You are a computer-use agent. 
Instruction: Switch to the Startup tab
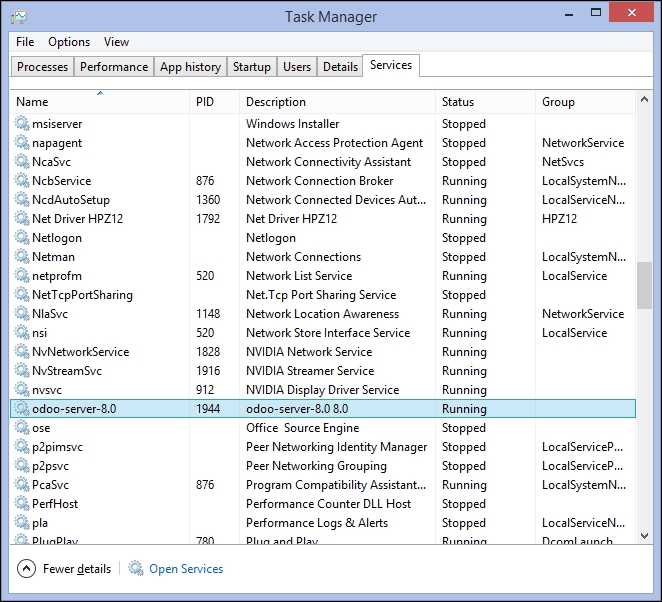point(252,67)
